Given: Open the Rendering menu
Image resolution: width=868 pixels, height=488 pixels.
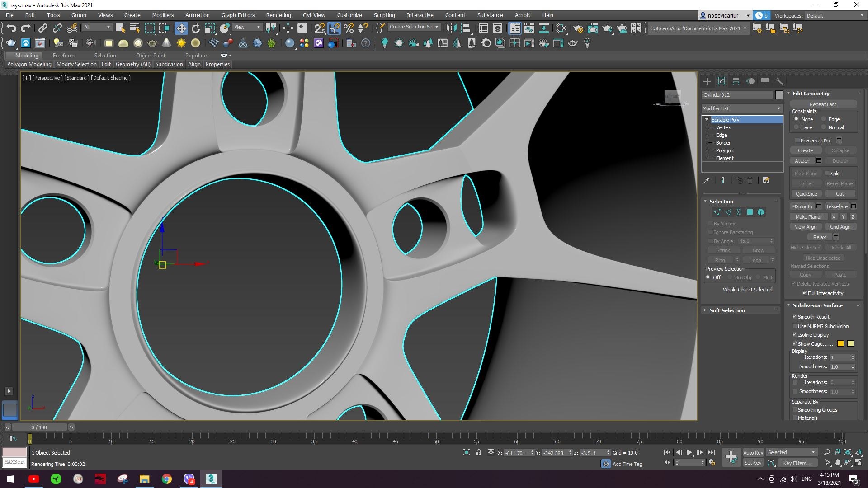Looking at the screenshot, I should click(278, 15).
